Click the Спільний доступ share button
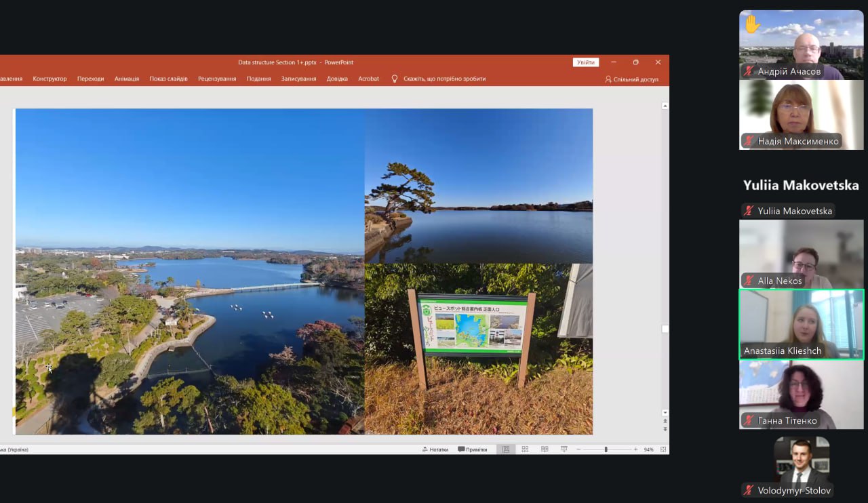The width and height of the screenshot is (868, 503). click(631, 79)
